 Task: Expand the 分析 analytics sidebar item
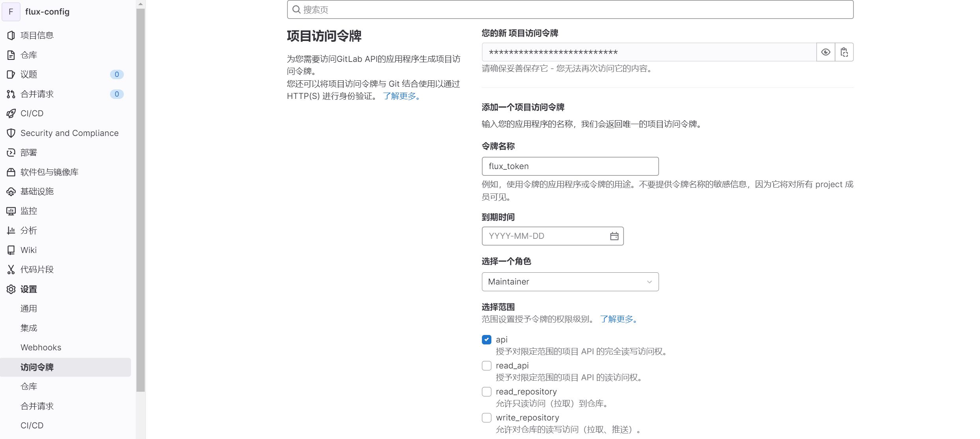point(29,231)
